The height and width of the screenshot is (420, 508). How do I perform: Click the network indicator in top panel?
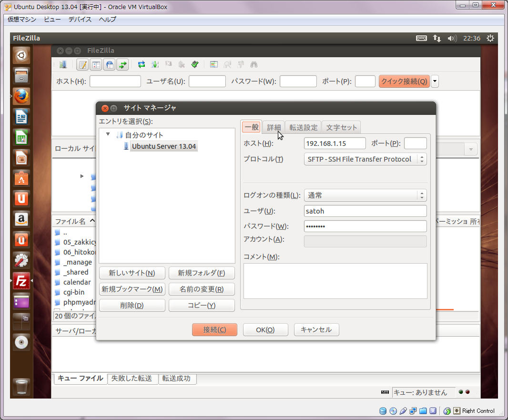(x=437, y=38)
